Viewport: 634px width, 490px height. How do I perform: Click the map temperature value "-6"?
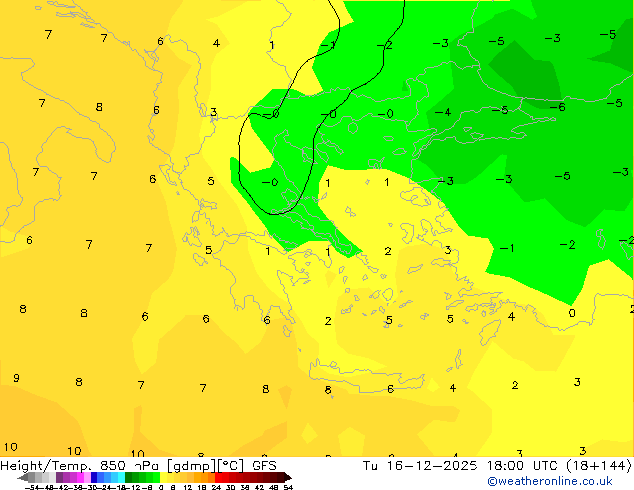pyautogui.click(x=557, y=107)
